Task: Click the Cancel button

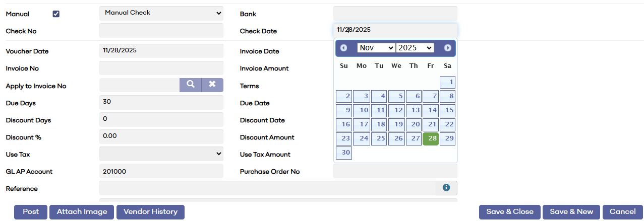Action: [x=622, y=212]
